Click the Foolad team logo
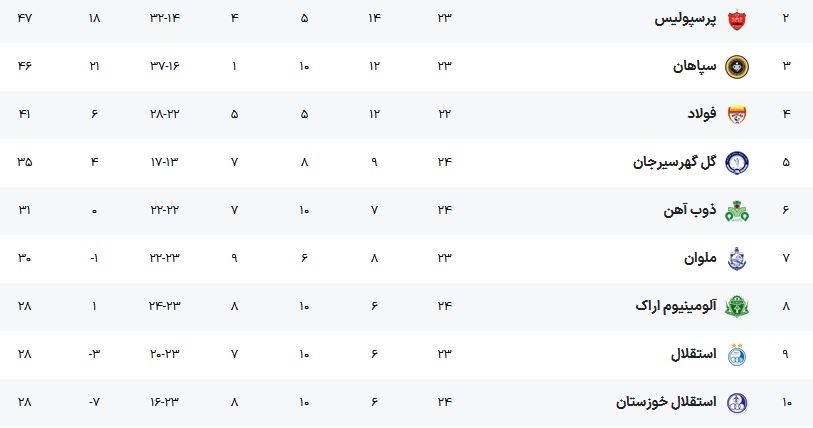This screenshot has height=428, width=813. pyautogui.click(x=736, y=114)
